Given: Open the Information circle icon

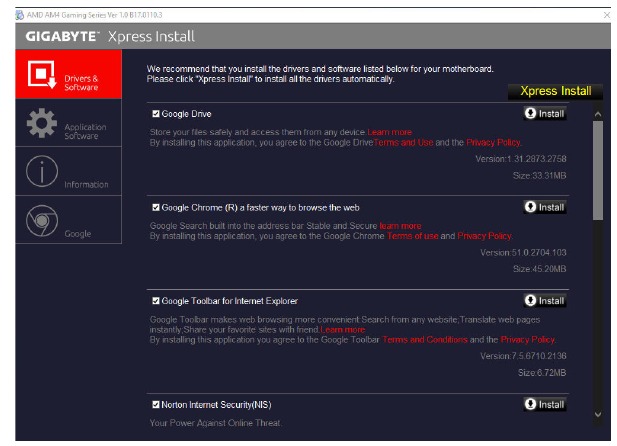Looking at the screenshot, I should 41,173.
